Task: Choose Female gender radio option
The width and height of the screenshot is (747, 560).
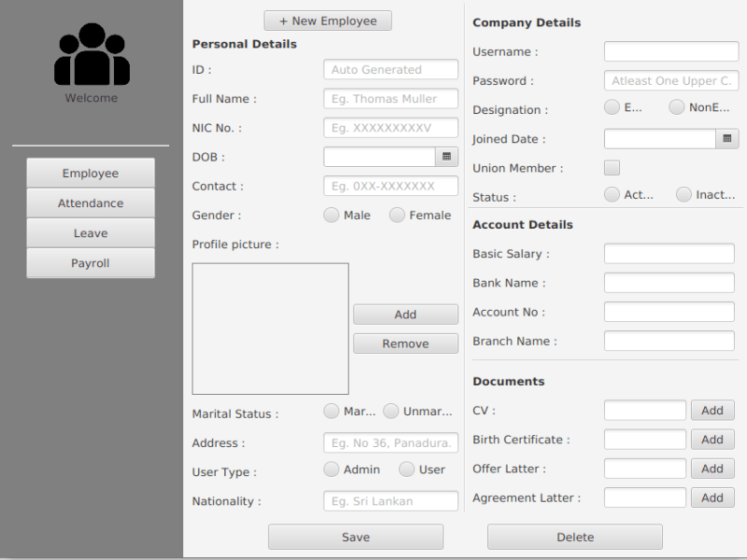Action: click(397, 216)
